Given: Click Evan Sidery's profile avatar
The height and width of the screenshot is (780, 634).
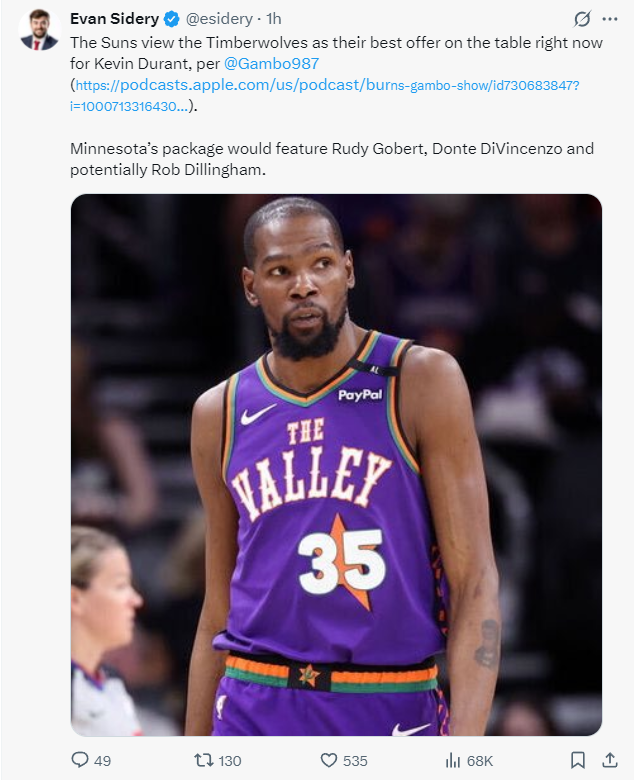Looking at the screenshot, I should click(39, 30).
